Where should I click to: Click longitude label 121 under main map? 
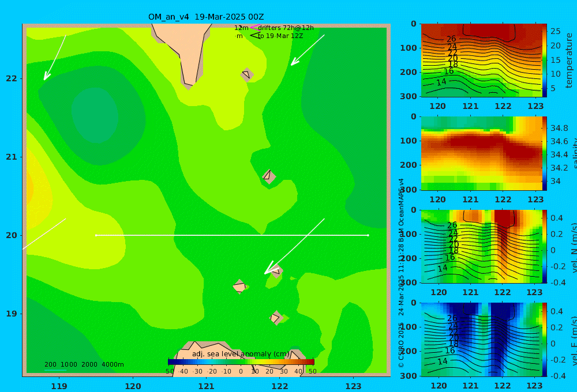pyautogui.click(x=206, y=386)
